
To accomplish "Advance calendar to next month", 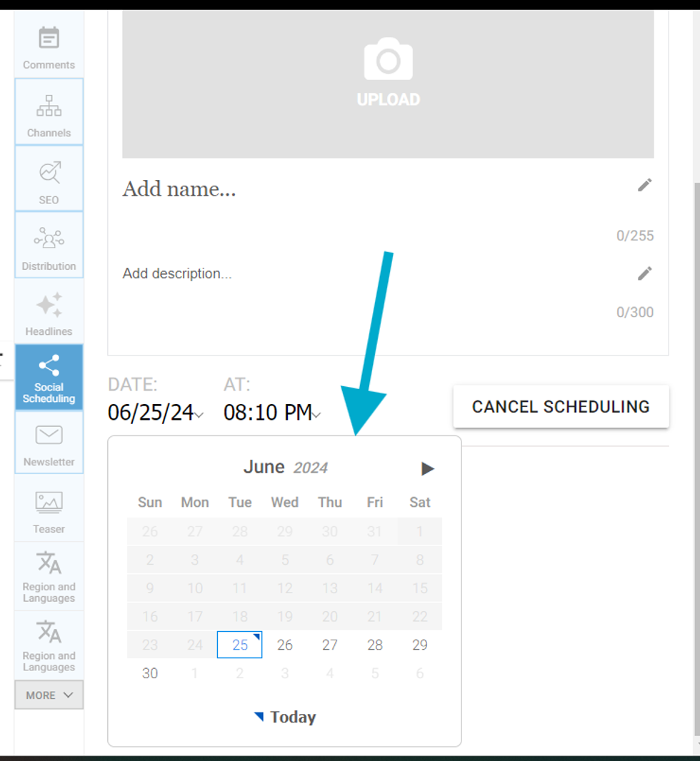I will (427, 468).
